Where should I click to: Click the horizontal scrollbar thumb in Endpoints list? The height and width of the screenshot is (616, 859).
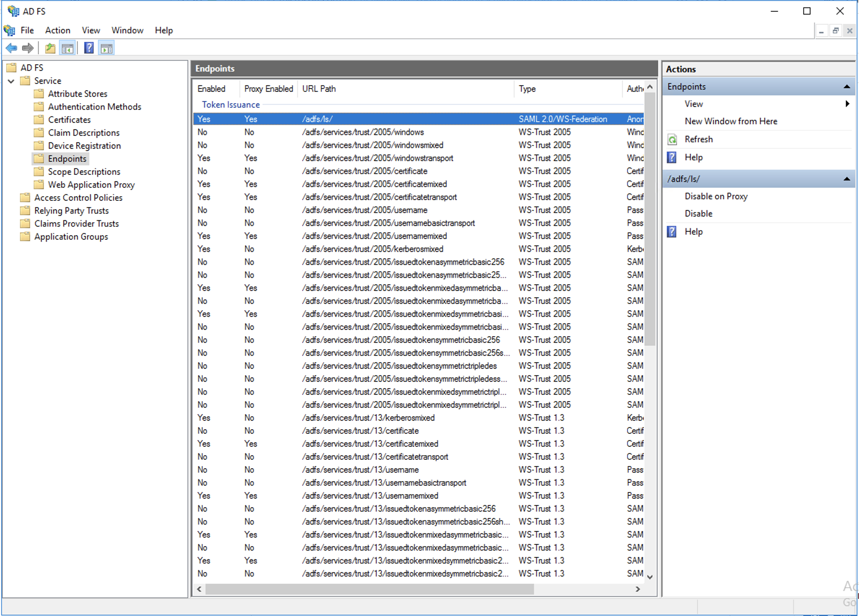click(369, 589)
